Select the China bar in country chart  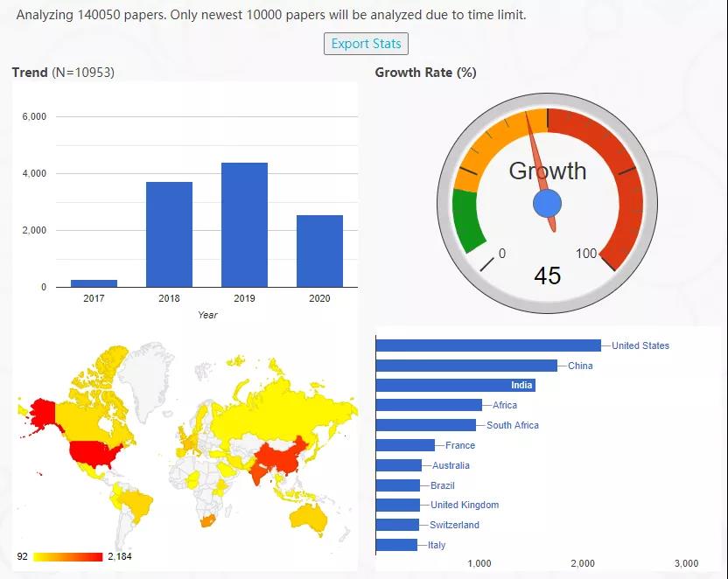pyautogui.click(x=466, y=366)
